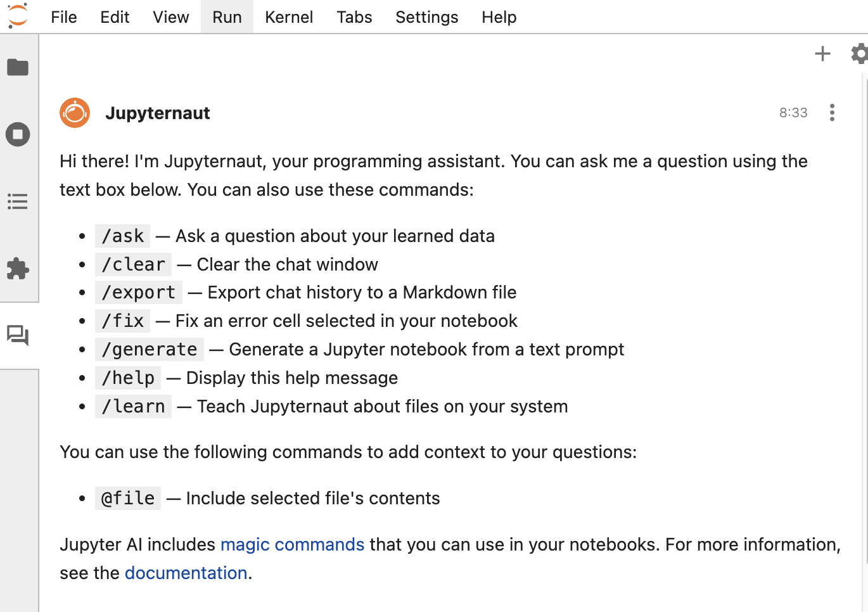Open the Help menu
Image resolution: width=868 pixels, height=612 pixels.
pos(499,17)
